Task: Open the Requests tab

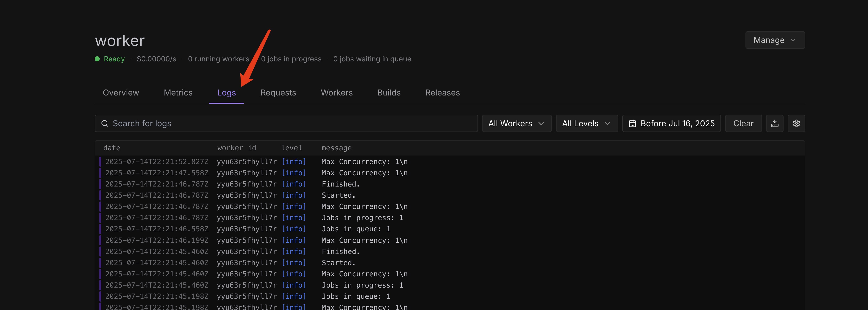Action: [278, 93]
